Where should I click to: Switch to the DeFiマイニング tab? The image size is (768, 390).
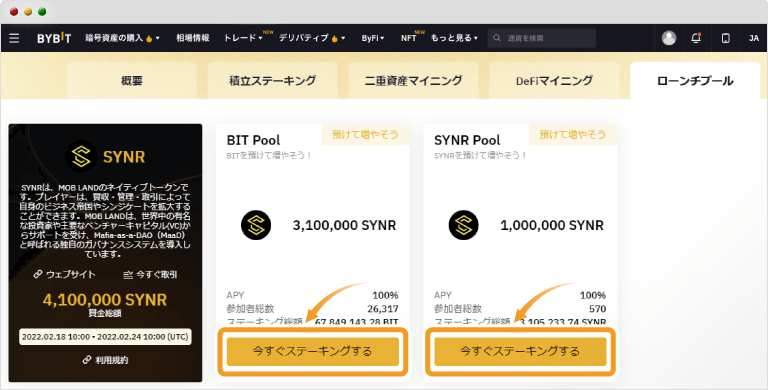[x=554, y=80]
